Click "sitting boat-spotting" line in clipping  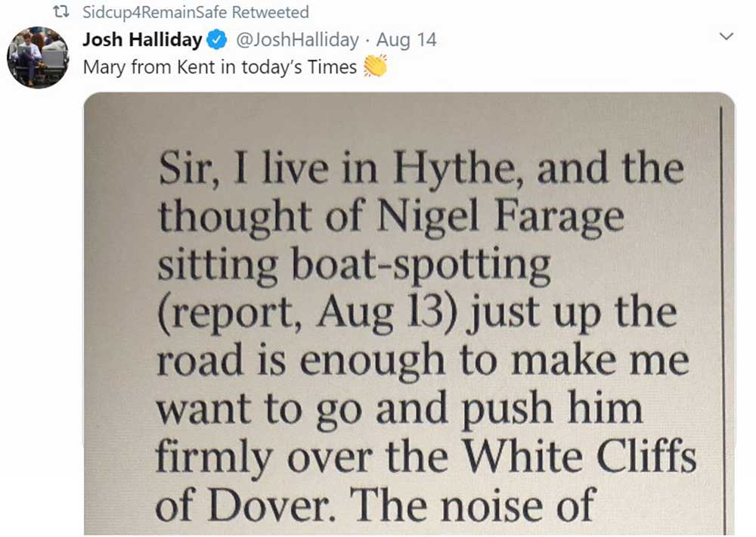click(354, 266)
